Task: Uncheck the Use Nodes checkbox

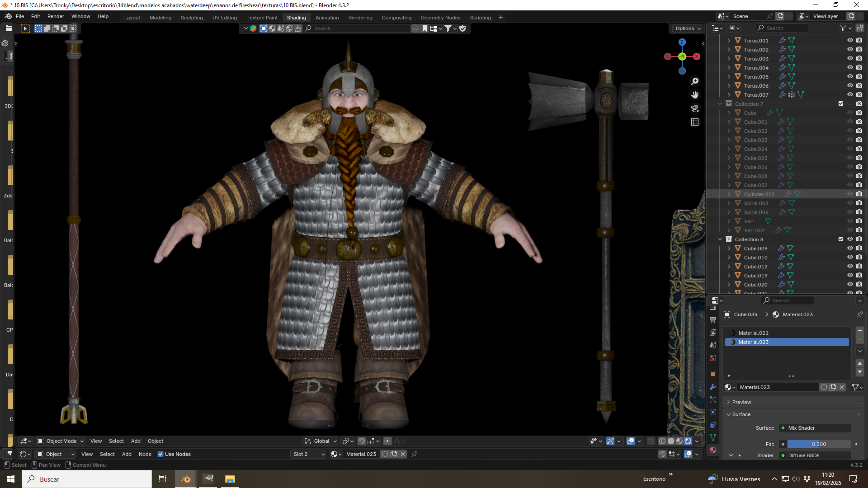Action: click(160, 454)
